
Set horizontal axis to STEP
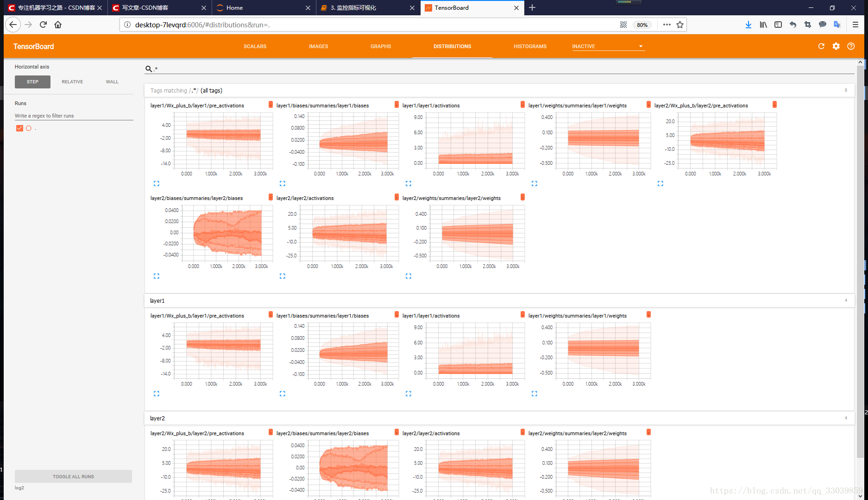coord(32,82)
